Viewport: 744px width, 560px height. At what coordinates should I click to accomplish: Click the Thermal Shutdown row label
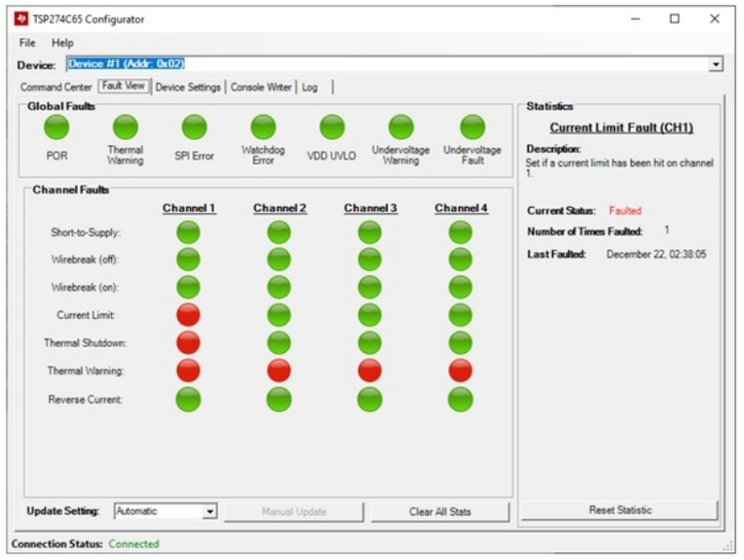point(85,343)
